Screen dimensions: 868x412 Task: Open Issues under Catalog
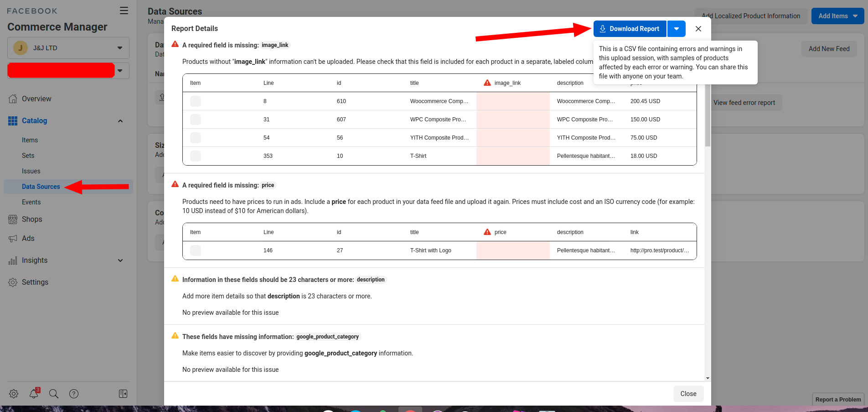(31, 171)
